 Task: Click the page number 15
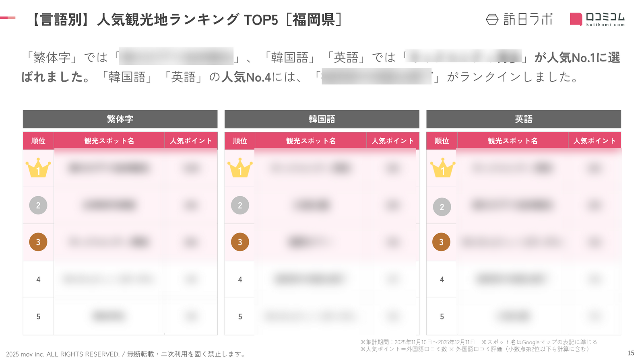click(x=631, y=353)
